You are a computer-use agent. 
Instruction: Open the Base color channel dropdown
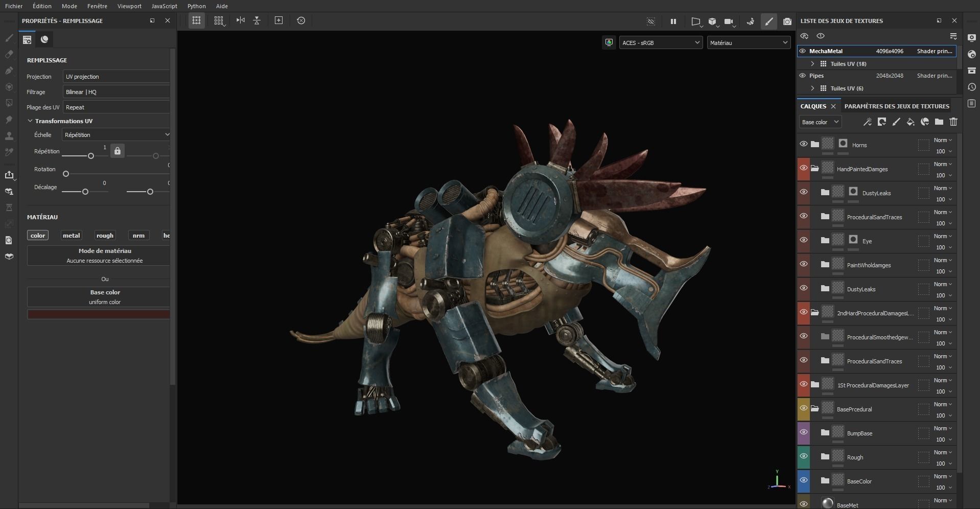tap(820, 122)
